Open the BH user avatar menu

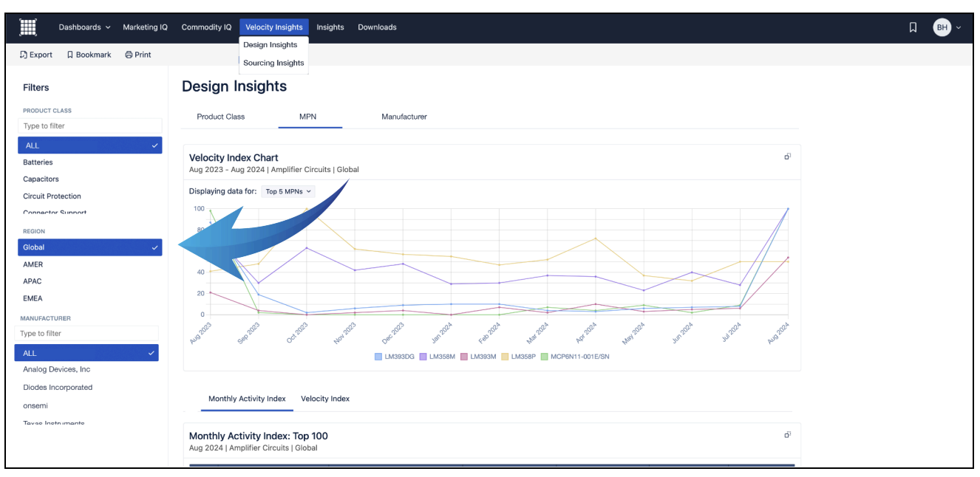947,27
